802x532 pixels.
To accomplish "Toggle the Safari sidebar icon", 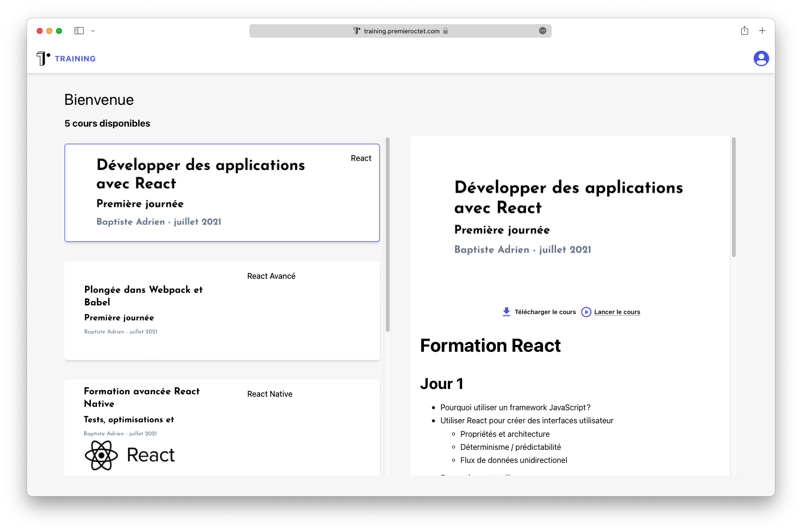I will pos(79,31).
